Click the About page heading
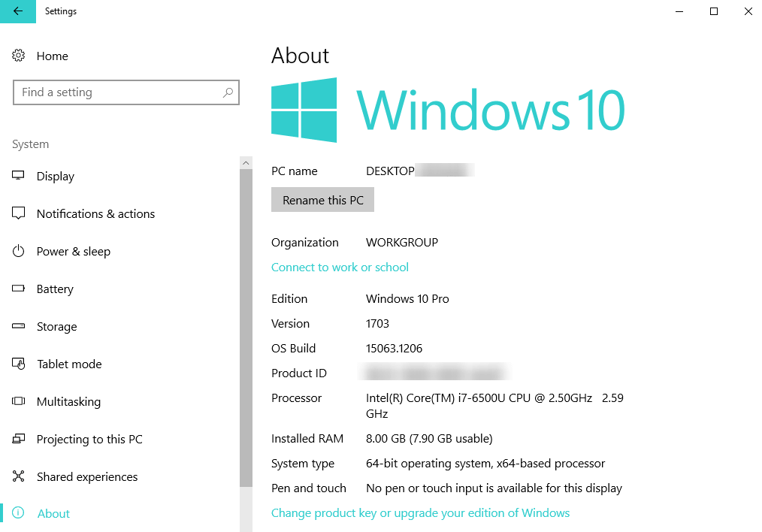Screen dimensions: 762x532 (301, 56)
